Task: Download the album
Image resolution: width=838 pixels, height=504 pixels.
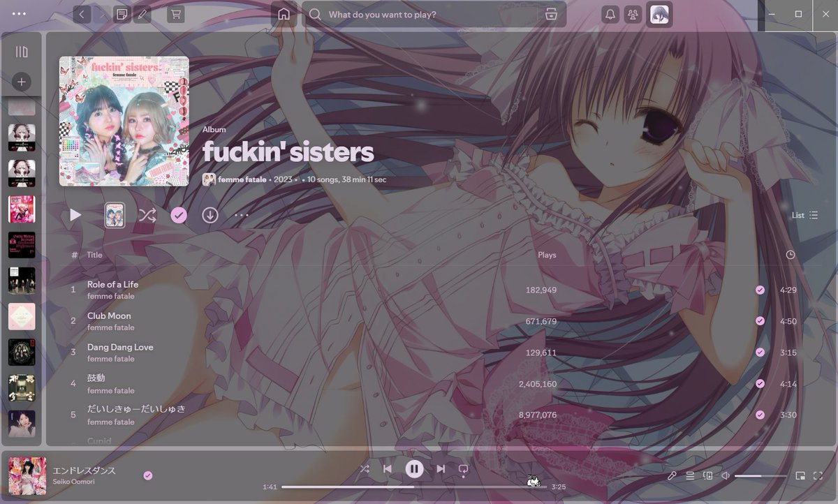Action: click(210, 215)
